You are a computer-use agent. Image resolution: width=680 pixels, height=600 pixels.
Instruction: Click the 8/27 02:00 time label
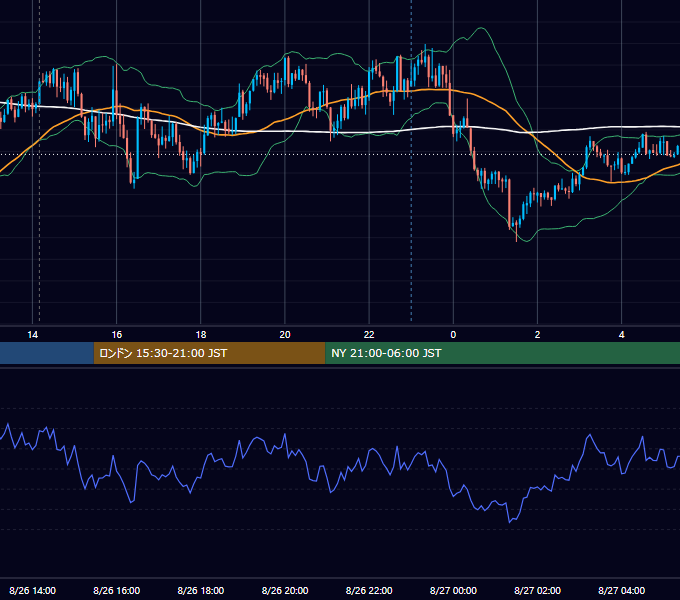click(537, 590)
